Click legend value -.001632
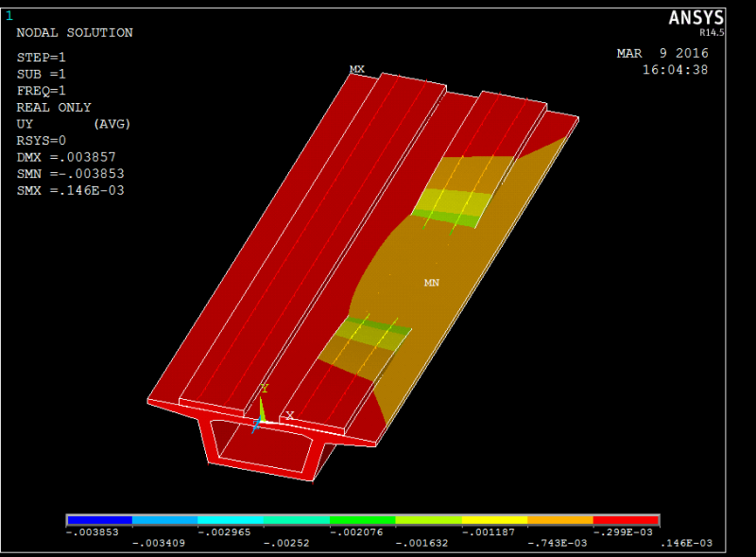The width and height of the screenshot is (756, 557). (x=421, y=543)
